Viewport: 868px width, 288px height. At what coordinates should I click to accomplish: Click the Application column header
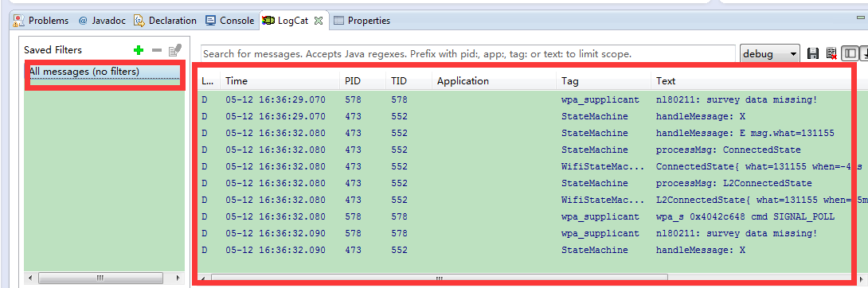494,80
